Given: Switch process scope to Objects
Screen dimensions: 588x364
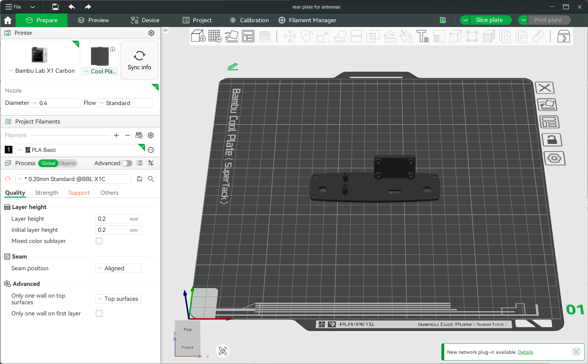Looking at the screenshot, I should (x=67, y=163).
